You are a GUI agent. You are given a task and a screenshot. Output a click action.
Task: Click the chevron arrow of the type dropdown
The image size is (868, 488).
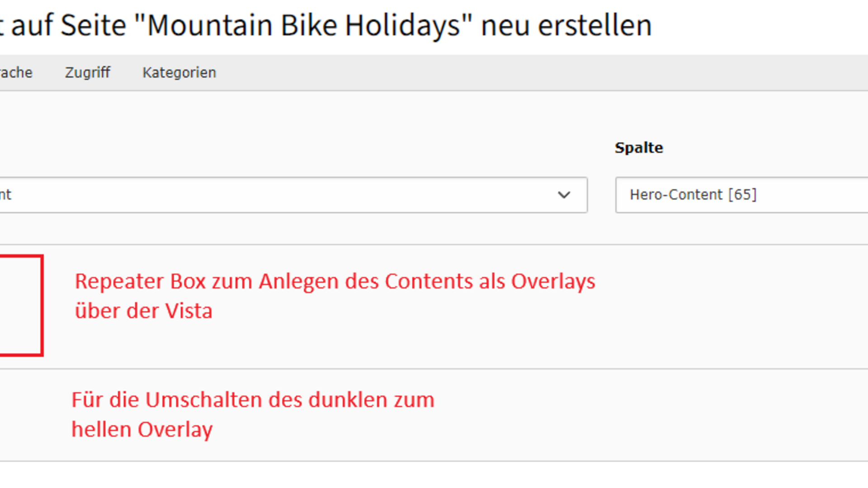[x=564, y=195]
